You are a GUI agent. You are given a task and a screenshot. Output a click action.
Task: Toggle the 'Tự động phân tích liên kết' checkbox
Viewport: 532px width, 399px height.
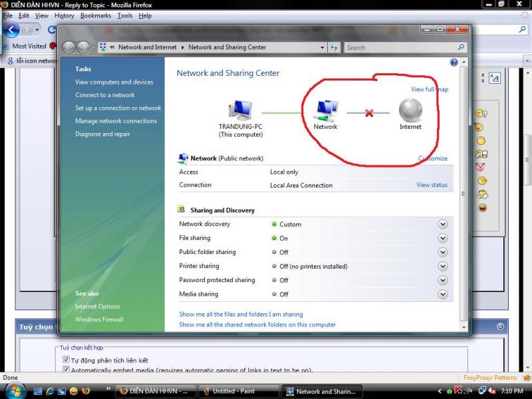point(66,360)
